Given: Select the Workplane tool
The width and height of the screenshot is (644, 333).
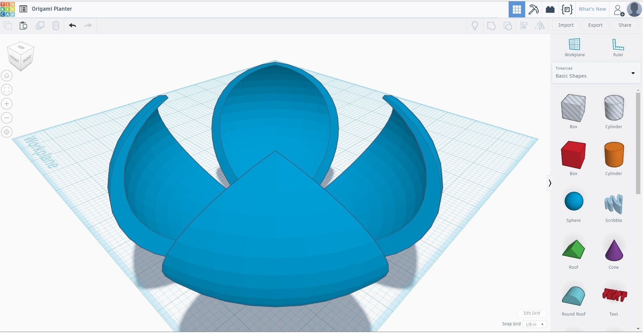Looking at the screenshot, I should tap(575, 48).
